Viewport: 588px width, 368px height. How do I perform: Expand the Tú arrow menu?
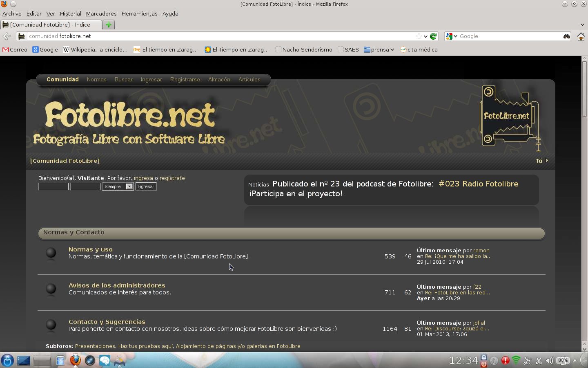click(547, 161)
